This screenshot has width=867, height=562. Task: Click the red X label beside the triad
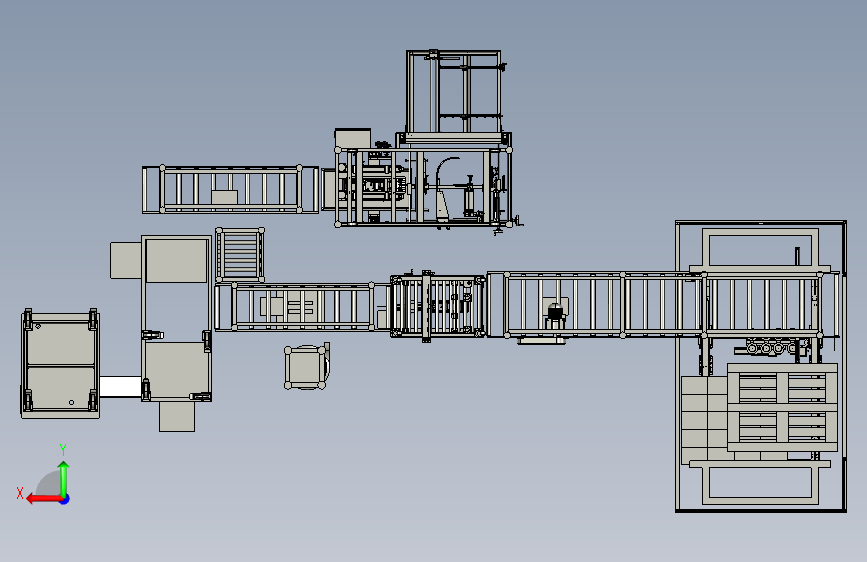pyautogui.click(x=20, y=493)
